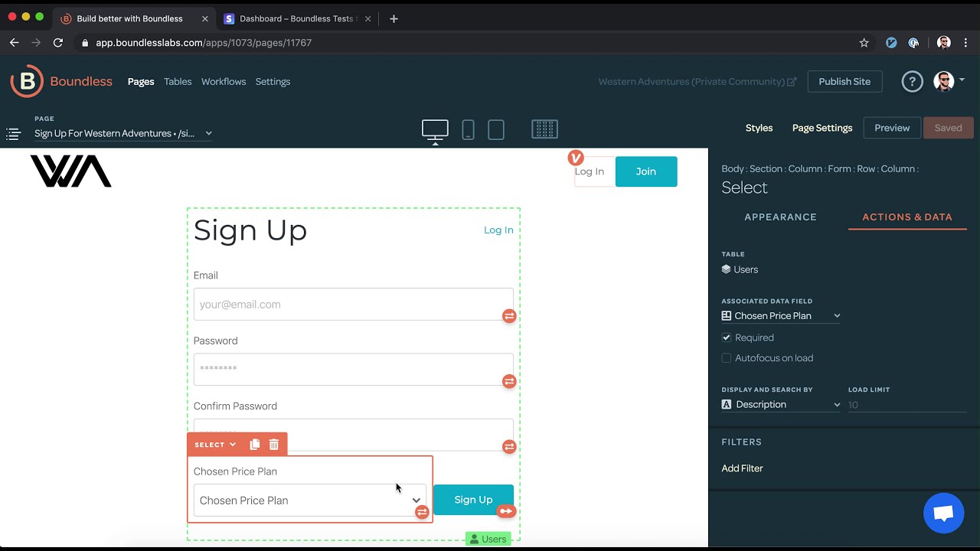Switch to Dashboard – Boundless Tests browser tab
This screenshot has width=980, height=551.
pyautogui.click(x=296, y=18)
